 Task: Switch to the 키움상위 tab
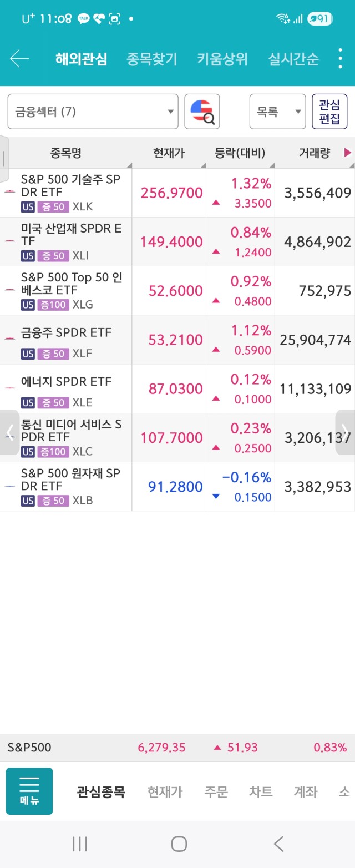[222, 59]
